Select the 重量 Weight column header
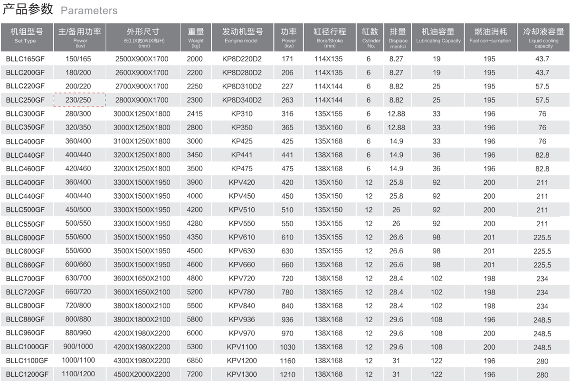 pyautogui.click(x=195, y=36)
